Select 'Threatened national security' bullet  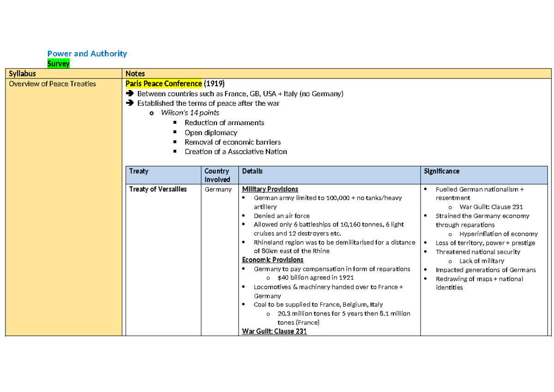click(478, 252)
